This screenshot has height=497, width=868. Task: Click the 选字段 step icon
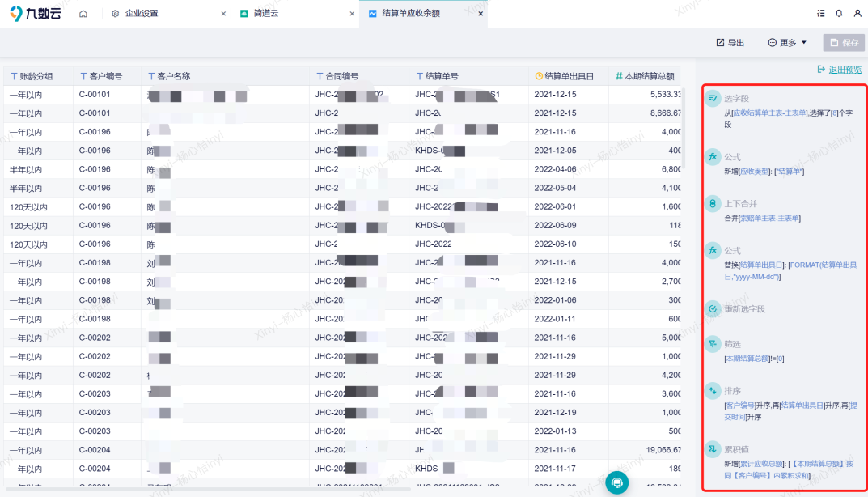(713, 98)
